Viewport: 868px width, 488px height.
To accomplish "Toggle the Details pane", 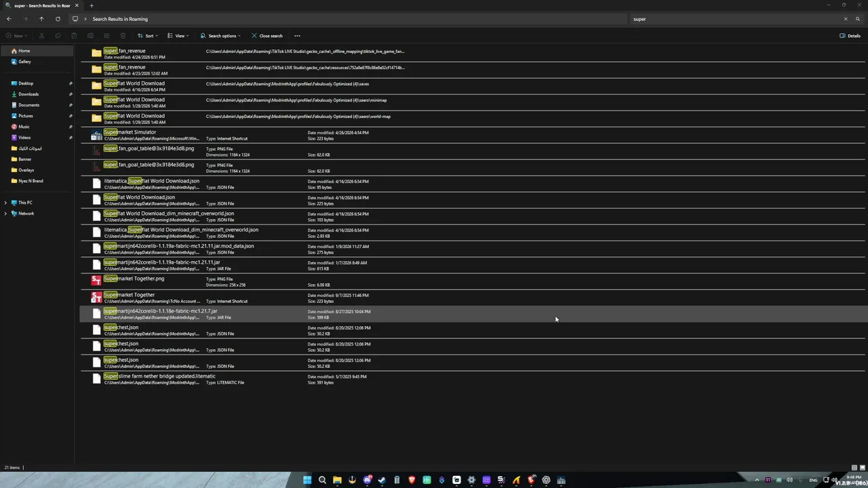I will pyautogui.click(x=850, y=36).
